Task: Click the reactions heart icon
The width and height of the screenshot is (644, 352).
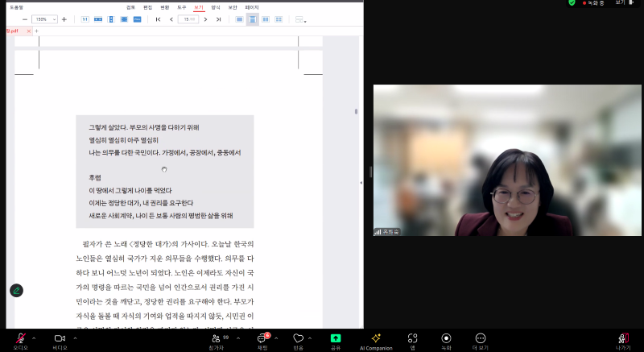Action: (298, 338)
